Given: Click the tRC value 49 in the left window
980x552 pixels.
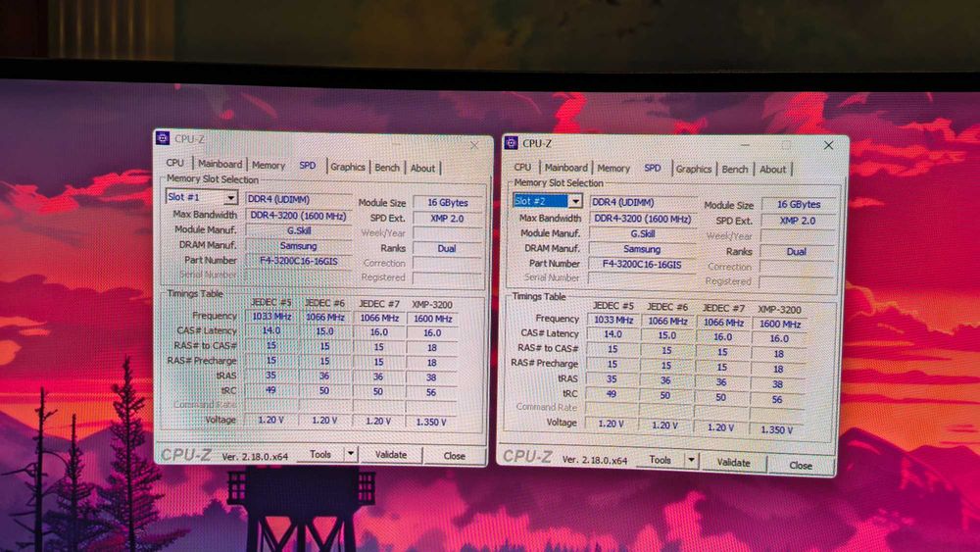Looking at the screenshot, I should (270, 390).
